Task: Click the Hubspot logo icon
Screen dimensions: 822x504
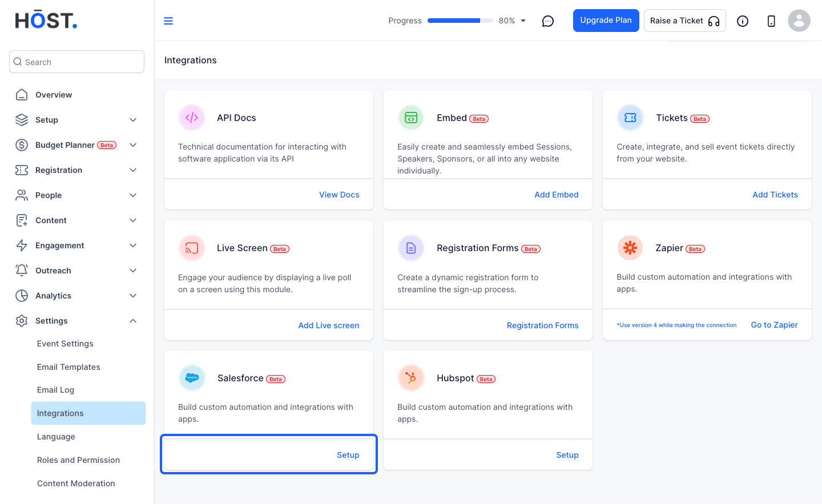Action: point(411,378)
